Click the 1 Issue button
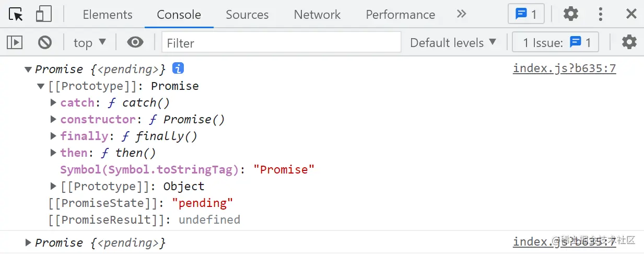644x254 pixels. [x=556, y=42]
